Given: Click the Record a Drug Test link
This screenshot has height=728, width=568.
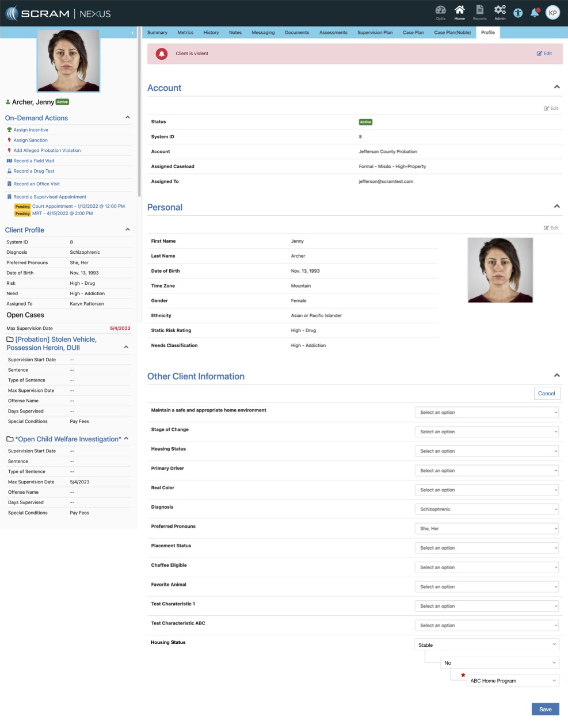Looking at the screenshot, I should [x=33, y=171].
